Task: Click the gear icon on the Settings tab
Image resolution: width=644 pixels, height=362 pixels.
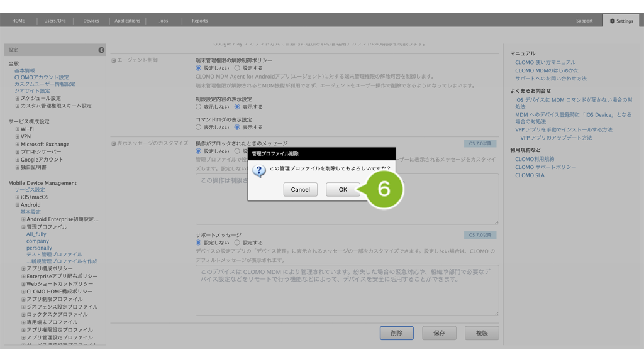Action: pyautogui.click(x=612, y=21)
